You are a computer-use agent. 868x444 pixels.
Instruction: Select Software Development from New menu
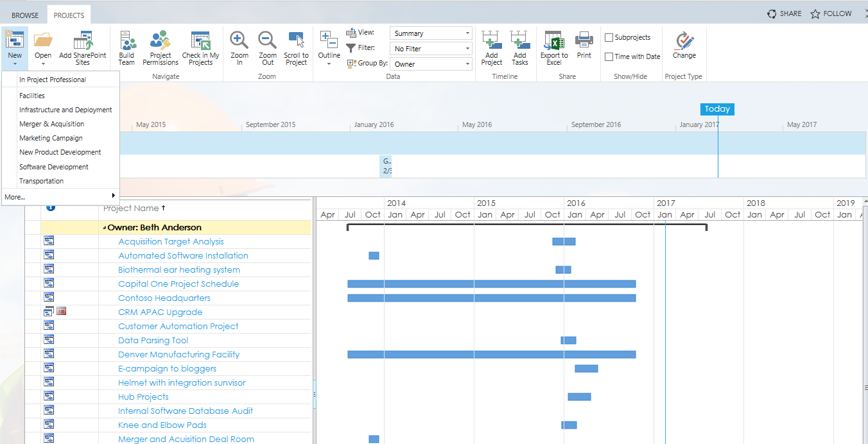coord(54,167)
